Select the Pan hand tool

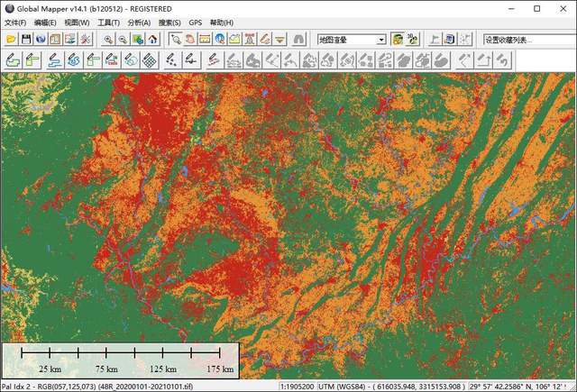(x=190, y=40)
